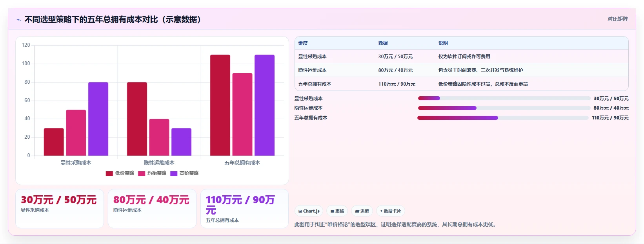This screenshot has height=244, width=644.
Task: Click the 80万元 / 40万元 stat card
Action: 152,209
